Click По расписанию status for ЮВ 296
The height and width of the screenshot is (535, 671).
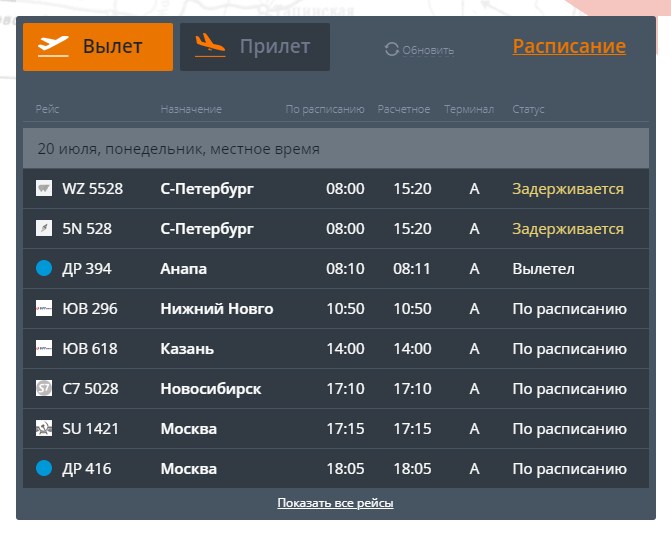[570, 309]
